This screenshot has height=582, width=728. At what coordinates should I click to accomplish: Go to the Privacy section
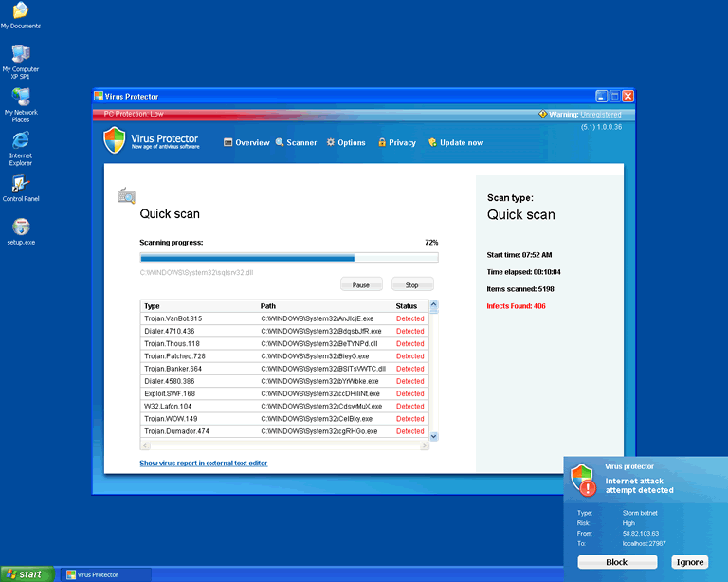[396, 142]
